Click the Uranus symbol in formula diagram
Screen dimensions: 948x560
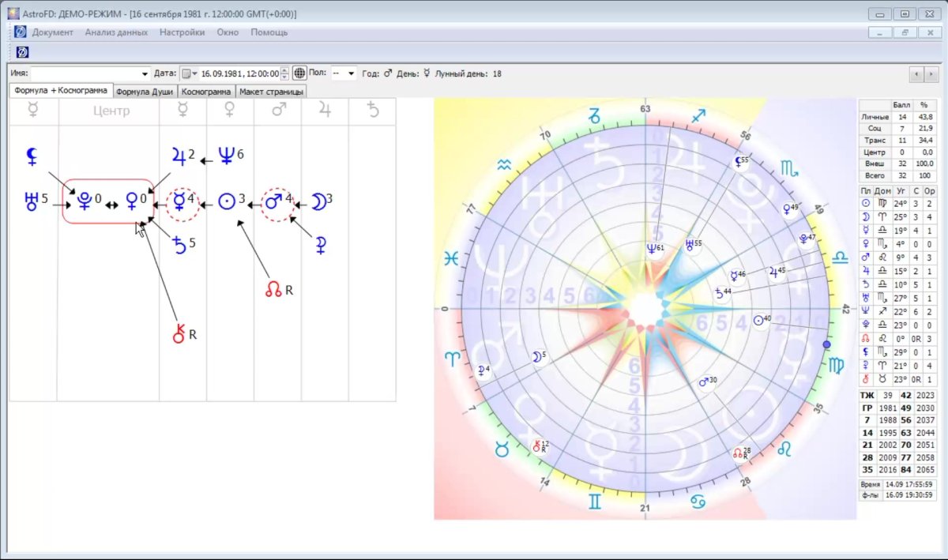click(32, 203)
